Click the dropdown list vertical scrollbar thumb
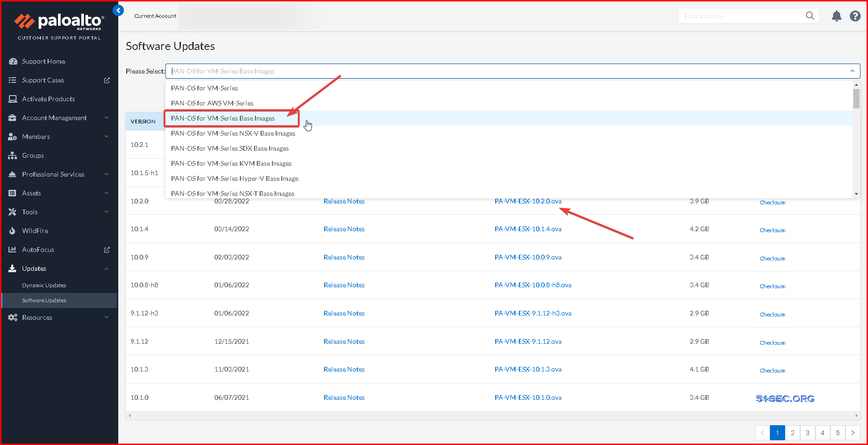 click(856, 98)
